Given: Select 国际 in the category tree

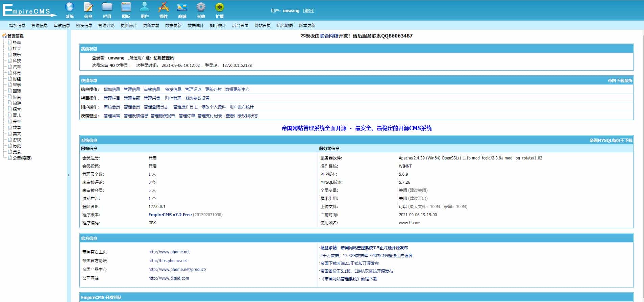Looking at the screenshot, I should 17,91.
